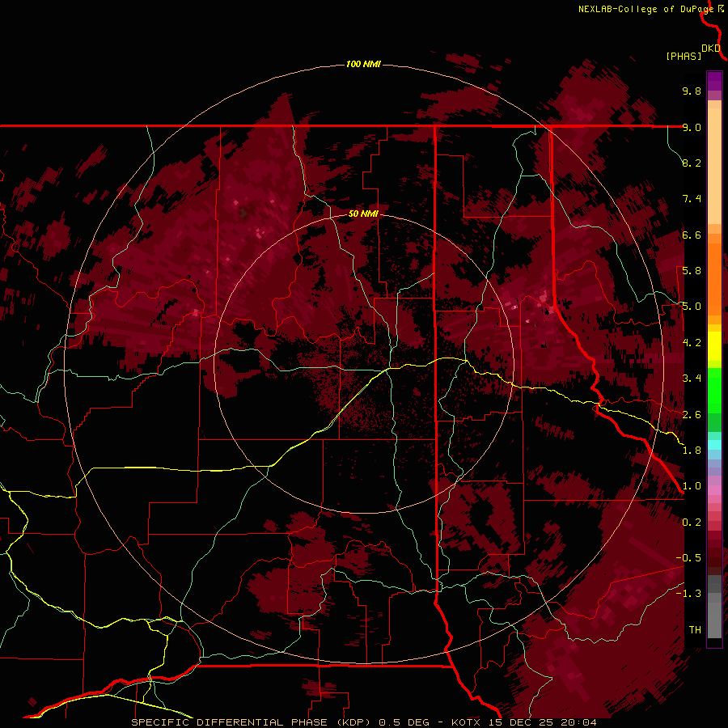
Task: Click the Specific Differential Phase (KDP) caption
Action: [251, 722]
